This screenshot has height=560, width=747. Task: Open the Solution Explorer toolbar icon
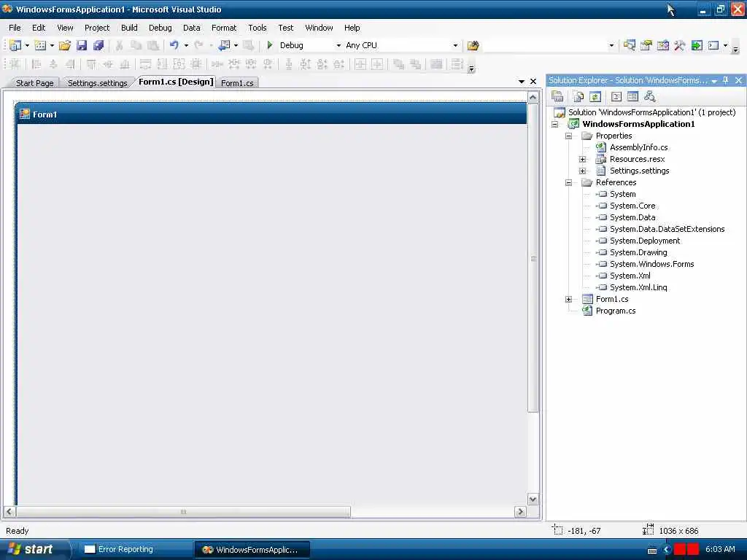pyautogui.click(x=630, y=45)
